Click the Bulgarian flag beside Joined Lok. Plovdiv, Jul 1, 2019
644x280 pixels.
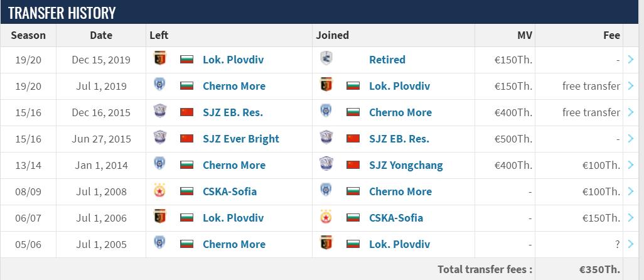coord(353,86)
